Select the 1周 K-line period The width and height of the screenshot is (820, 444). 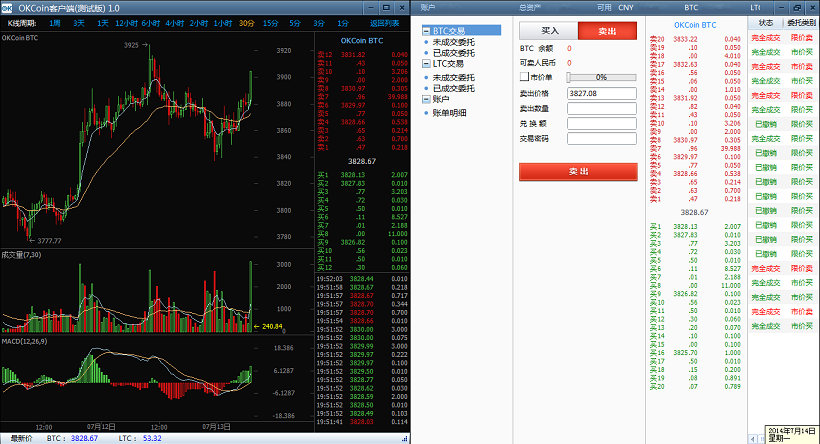[54, 22]
